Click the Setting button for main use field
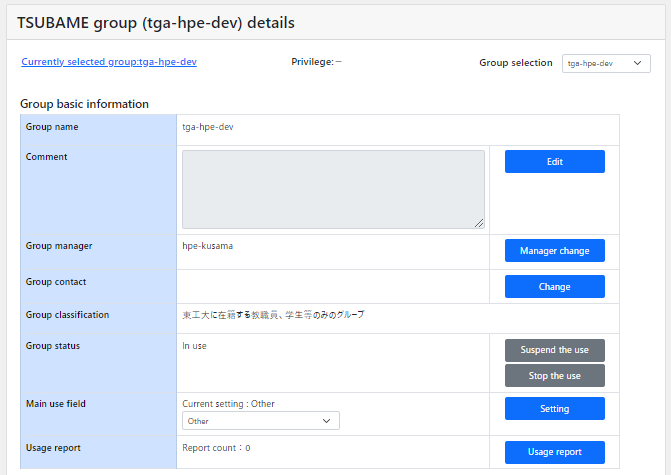The image size is (671, 475). click(x=555, y=408)
